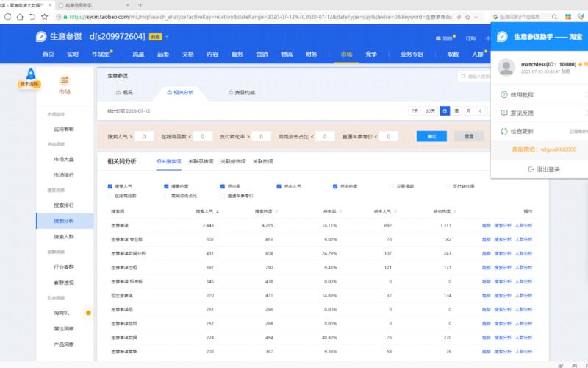The image size is (588, 368).
Task: Click the 概况 tab icon
Action: 118,92
